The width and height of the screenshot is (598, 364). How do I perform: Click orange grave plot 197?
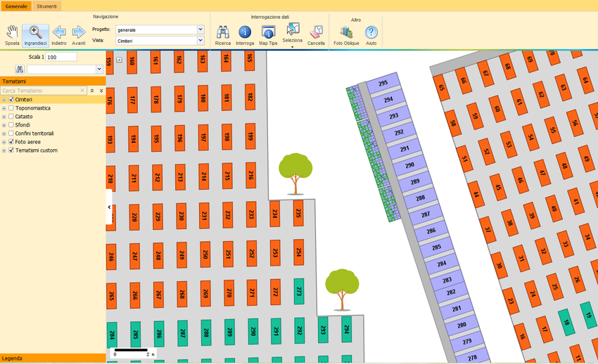(x=203, y=137)
